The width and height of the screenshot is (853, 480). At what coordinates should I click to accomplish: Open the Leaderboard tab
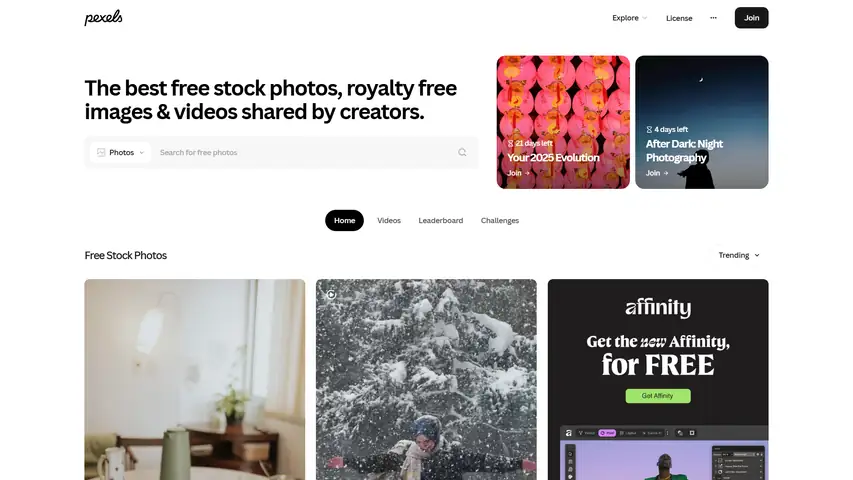point(441,220)
